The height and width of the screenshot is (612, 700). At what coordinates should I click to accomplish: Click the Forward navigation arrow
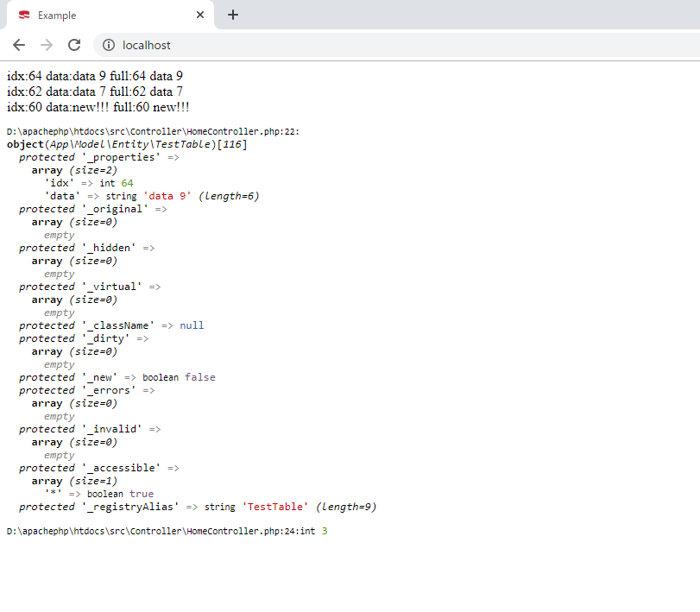47,45
